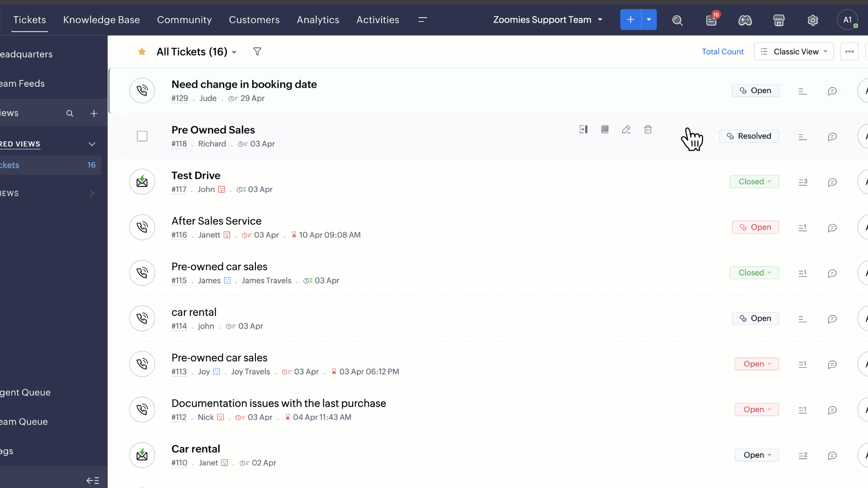Click search icon in Views sidebar
The height and width of the screenshot is (488, 868).
[70, 113]
